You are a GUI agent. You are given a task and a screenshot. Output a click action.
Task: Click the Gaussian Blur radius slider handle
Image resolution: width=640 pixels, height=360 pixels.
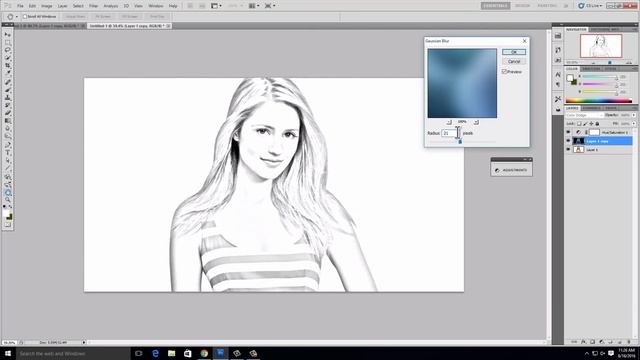pyautogui.click(x=460, y=142)
